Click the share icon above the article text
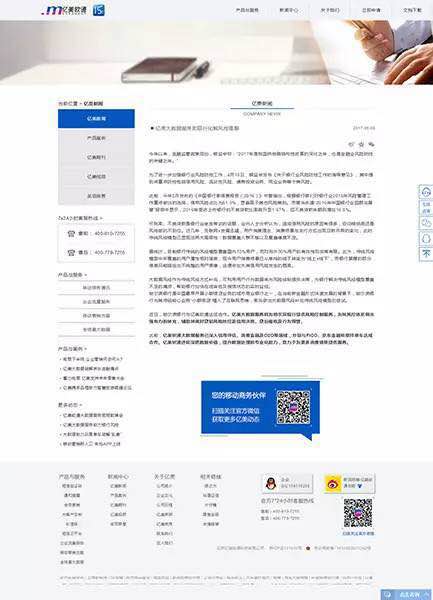The image size is (433, 600). (371, 144)
